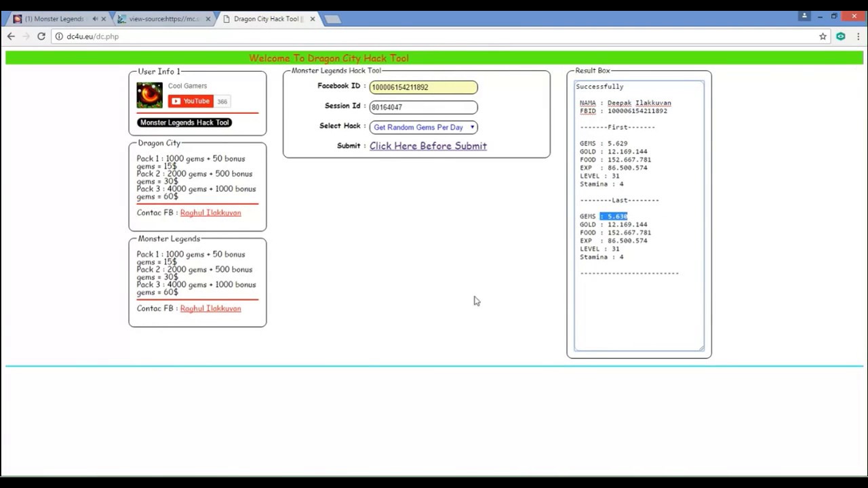Screen dimensions: 868x488
Task: Bookmark this page with the star icon
Action: tap(823, 37)
